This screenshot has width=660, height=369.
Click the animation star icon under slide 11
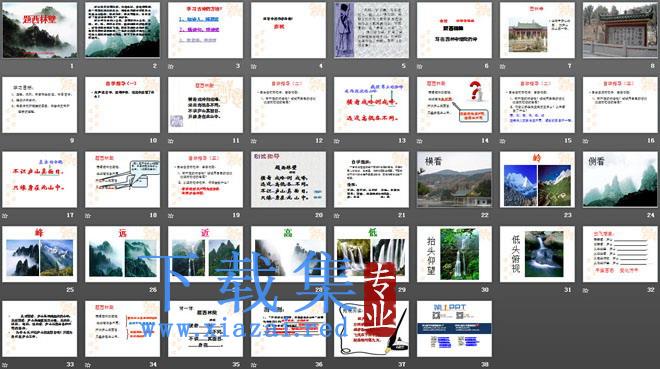click(171, 141)
